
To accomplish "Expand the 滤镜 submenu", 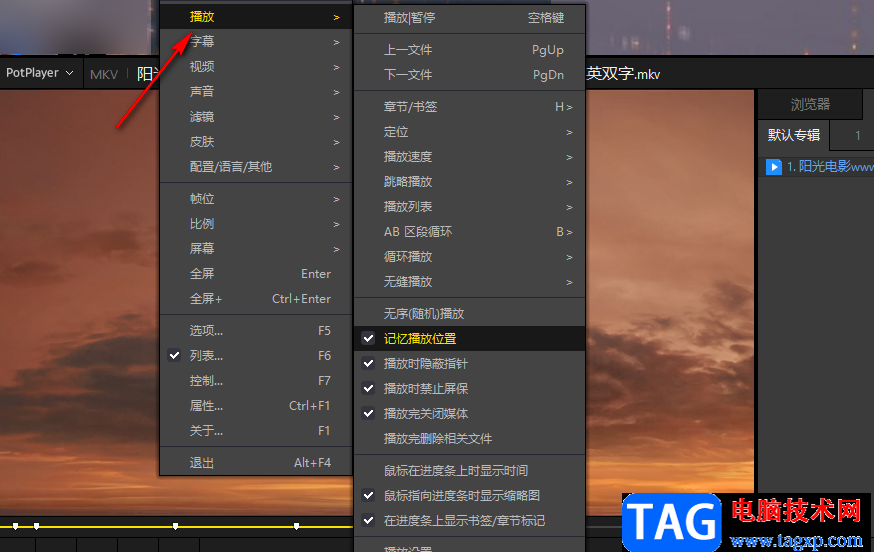I will (x=256, y=117).
